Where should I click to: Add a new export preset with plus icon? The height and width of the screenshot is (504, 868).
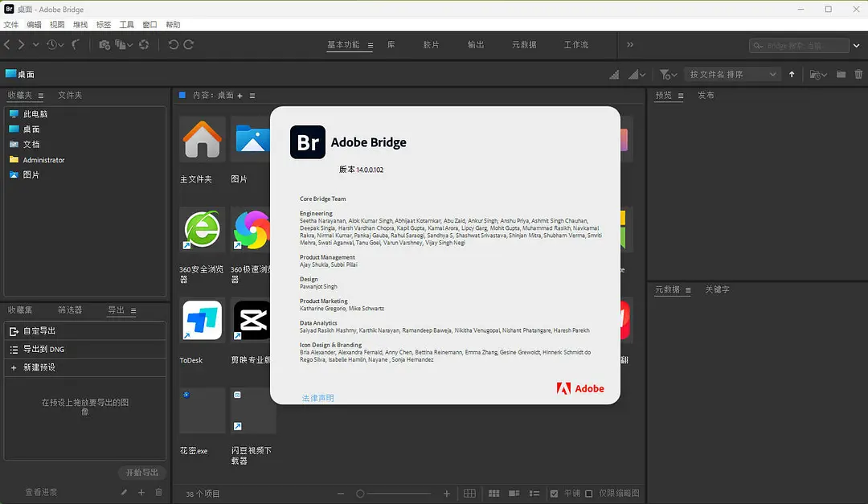click(141, 493)
